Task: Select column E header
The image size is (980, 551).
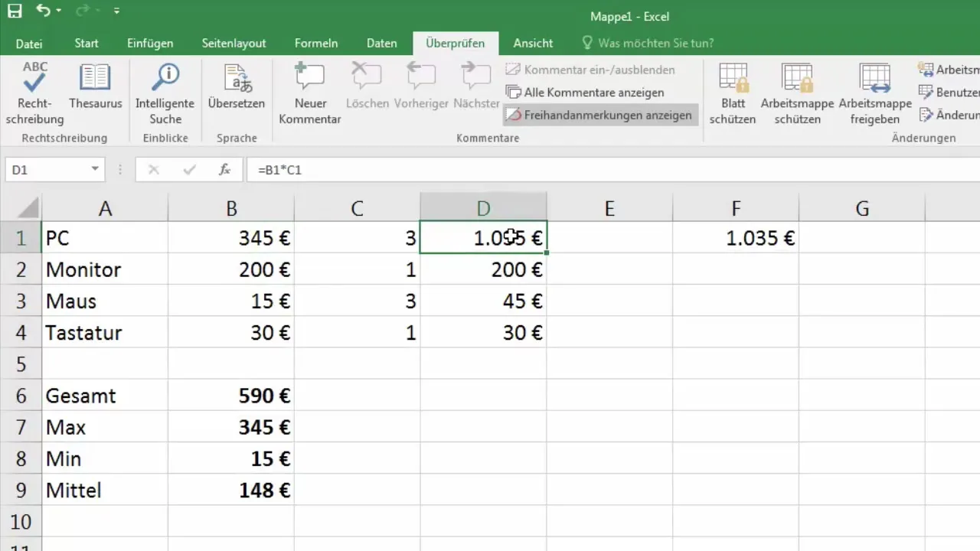Action: pos(609,208)
